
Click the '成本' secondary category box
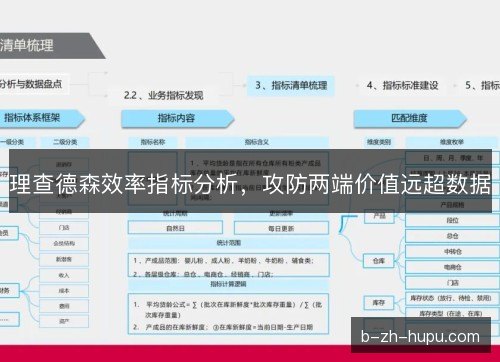point(64,291)
